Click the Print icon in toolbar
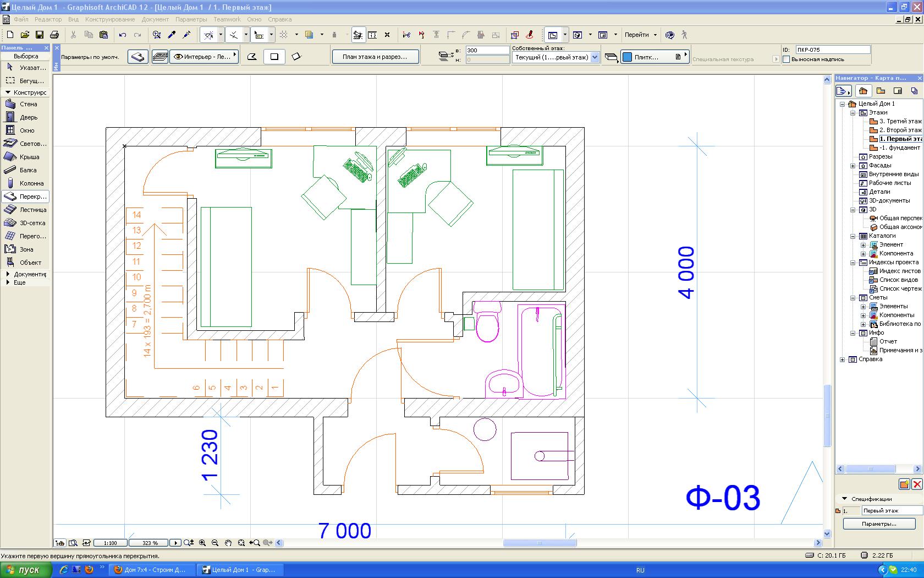Image resolution: width=924 pixels, height=578 pixels. tap(54, 35)
